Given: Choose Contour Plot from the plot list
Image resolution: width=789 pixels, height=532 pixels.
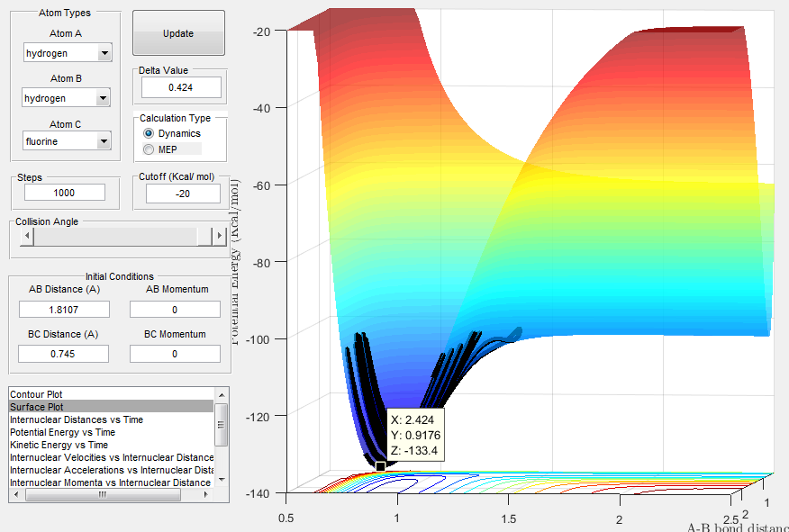Looking at the screenshot, I should point(36,394).
